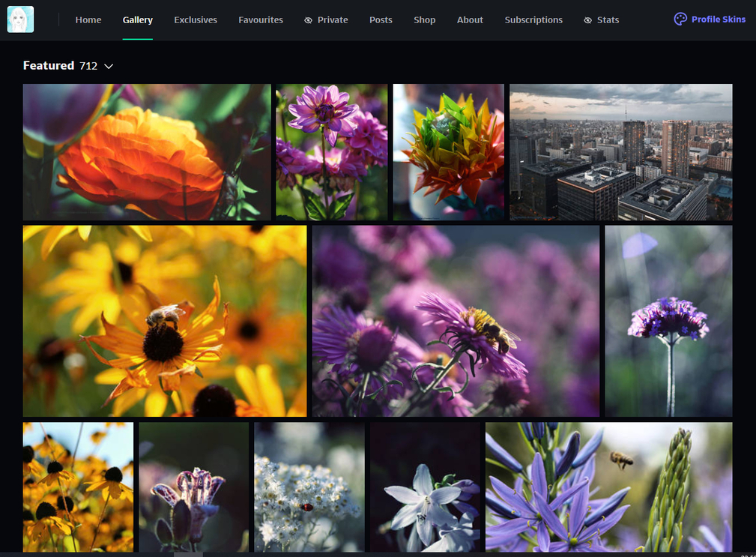The height and width of the screenshot is (557, 756).
Task: Click the eye icon beside Stats
Action: (587, 20)
